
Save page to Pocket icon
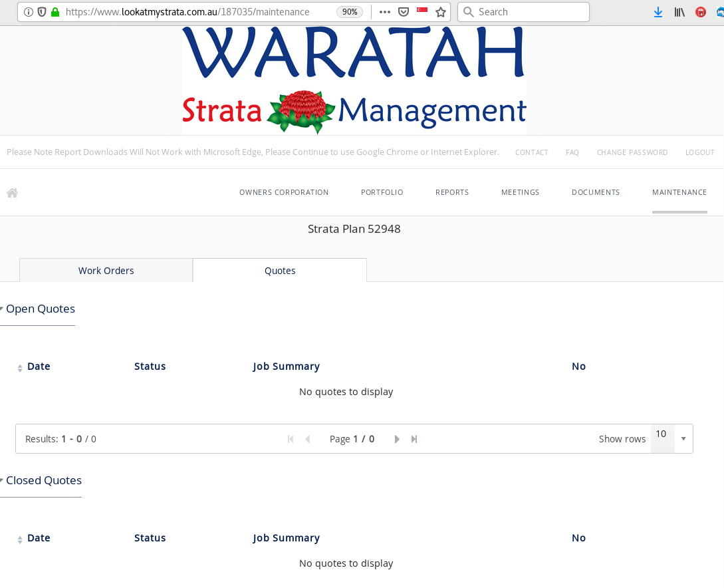(x=404, y=12)
